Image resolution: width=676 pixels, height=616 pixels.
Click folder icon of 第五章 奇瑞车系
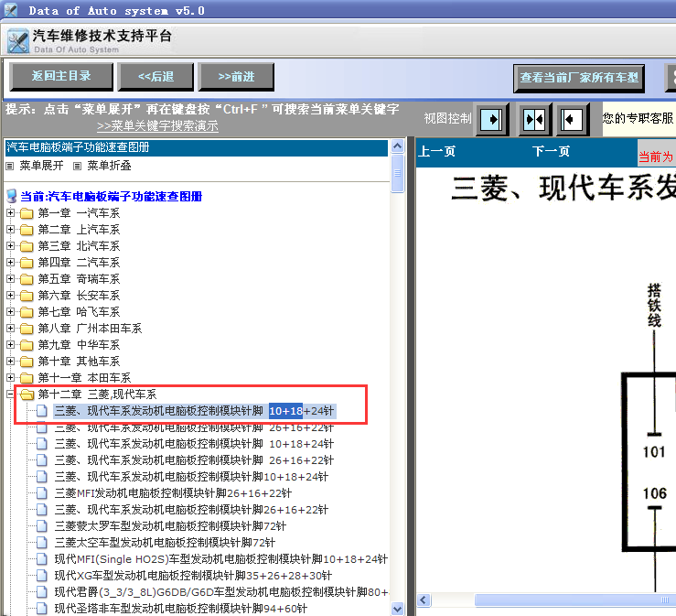pyautogui.click(x=27, y=279)
